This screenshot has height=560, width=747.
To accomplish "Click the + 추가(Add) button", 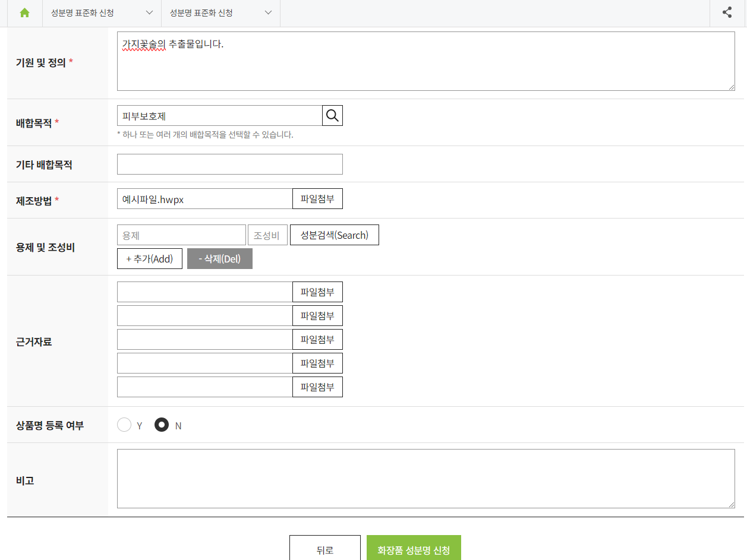I will tap(149, 259).
